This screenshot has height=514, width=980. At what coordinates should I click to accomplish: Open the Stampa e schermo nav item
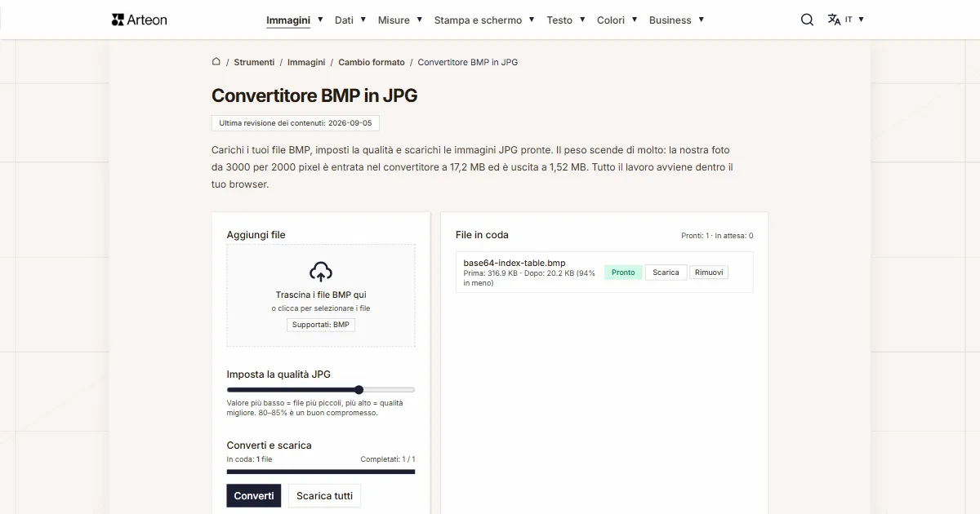tap(478, 20)
